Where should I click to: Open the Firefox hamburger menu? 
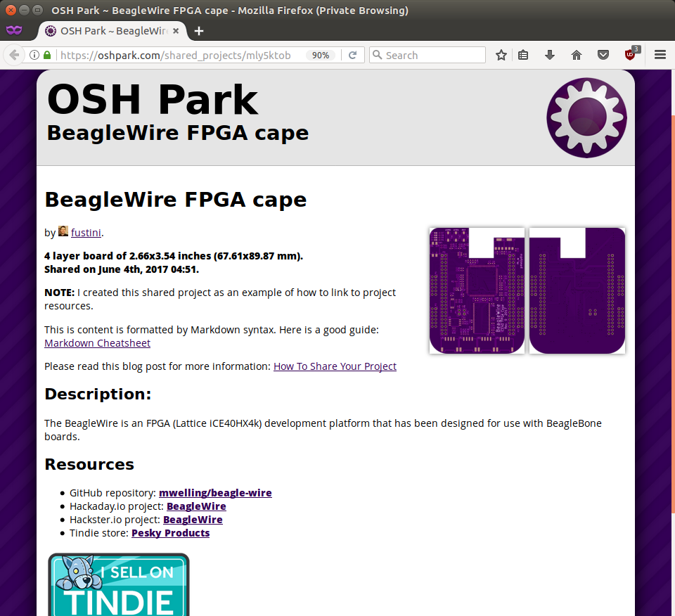tap(660, 54)
